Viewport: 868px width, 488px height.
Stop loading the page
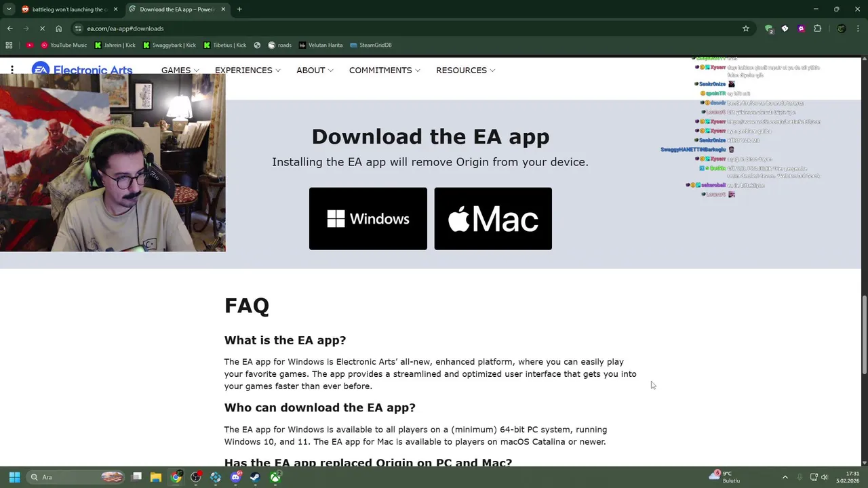42,28
